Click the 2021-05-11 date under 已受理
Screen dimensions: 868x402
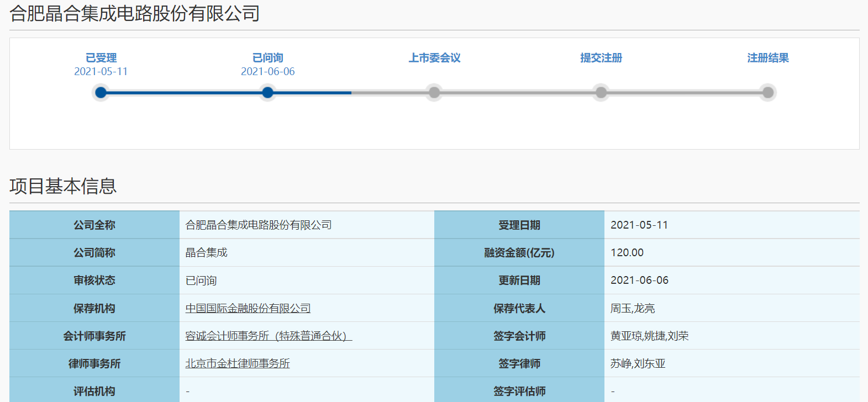(x=101, y=71)
